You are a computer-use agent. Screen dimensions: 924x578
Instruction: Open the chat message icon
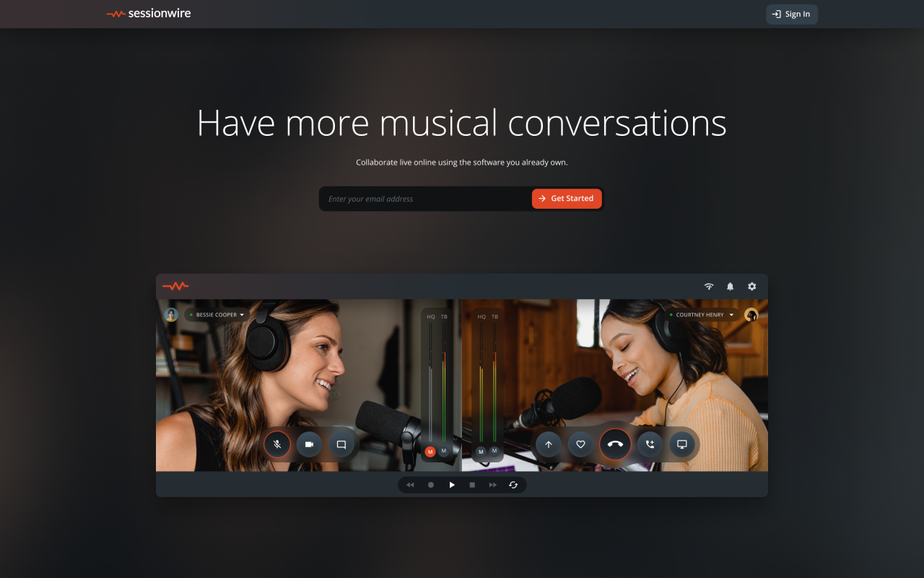(x=341, y=444)
